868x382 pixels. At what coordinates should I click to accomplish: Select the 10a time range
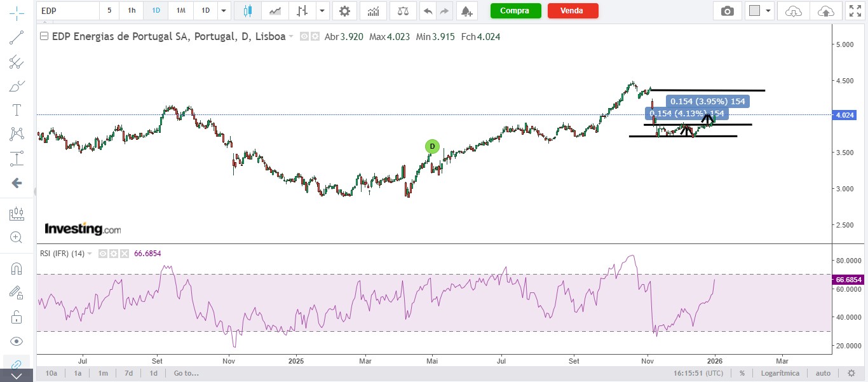click(52, 373)
